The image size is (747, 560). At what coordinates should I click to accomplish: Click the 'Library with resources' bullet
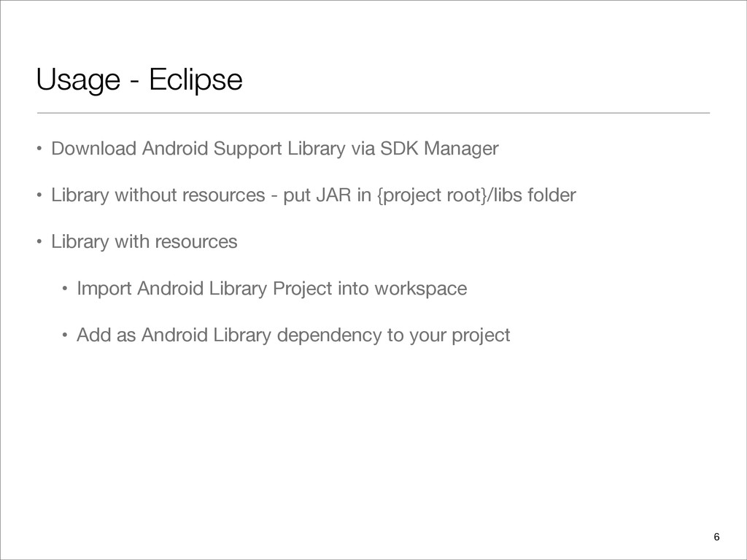144,242
